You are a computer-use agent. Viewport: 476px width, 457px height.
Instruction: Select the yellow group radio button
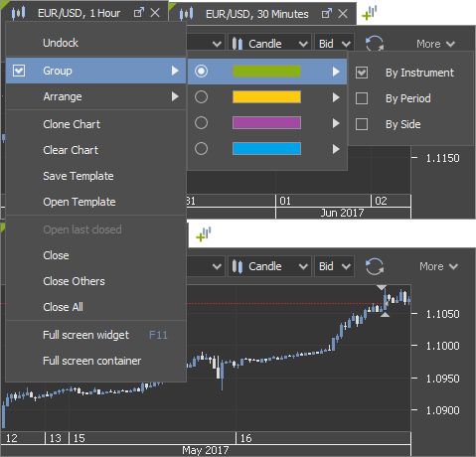pos(201,97)
